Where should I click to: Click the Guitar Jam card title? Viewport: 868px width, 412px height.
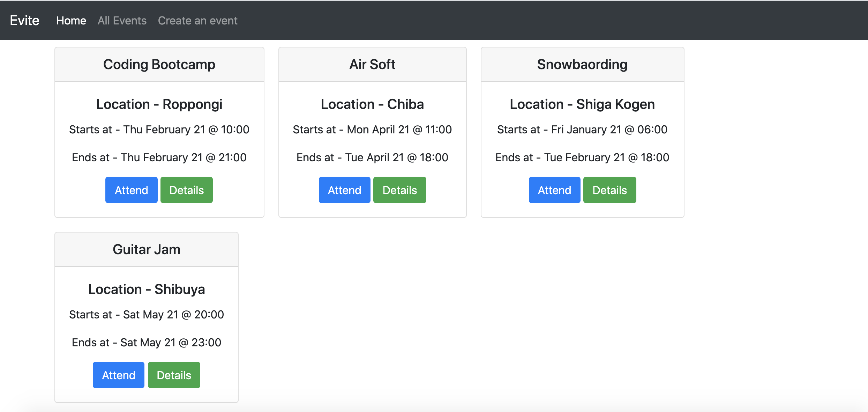(147, 250)
